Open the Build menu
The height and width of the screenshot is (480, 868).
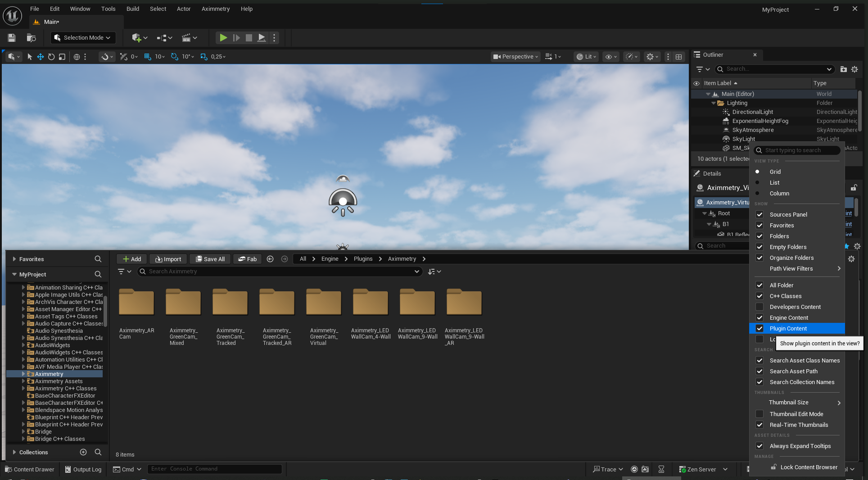(x=132, y=9)
